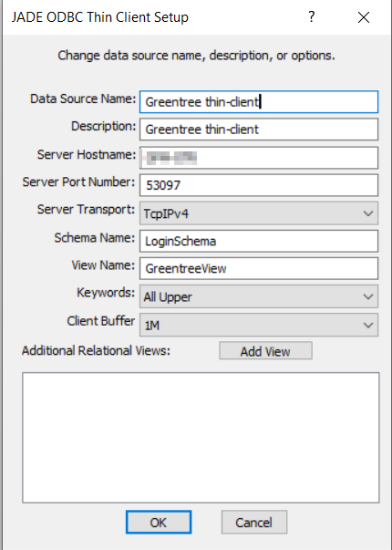This screenshot has height=550, width=392.
Task: Open the Client Buffer dropdown
Action: pyautogui.click(x=259, y=325)
